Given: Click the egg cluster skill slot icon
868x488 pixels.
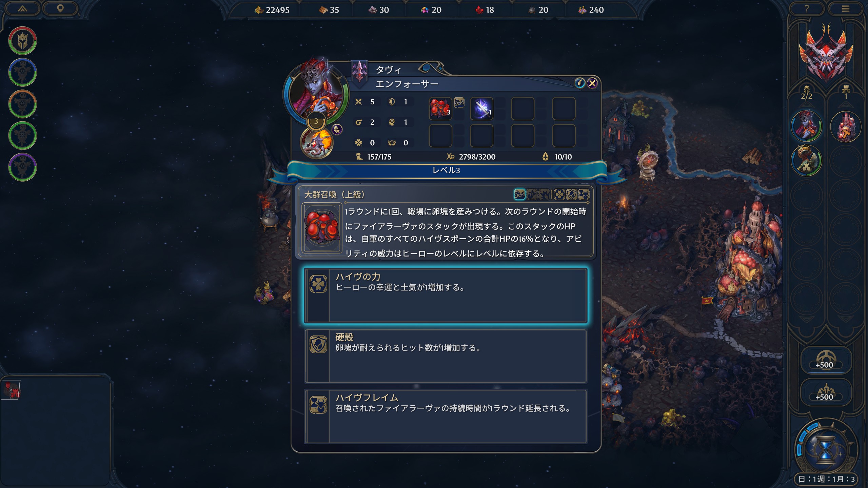Looking at the screenshot, I should (x=440, y=108).
